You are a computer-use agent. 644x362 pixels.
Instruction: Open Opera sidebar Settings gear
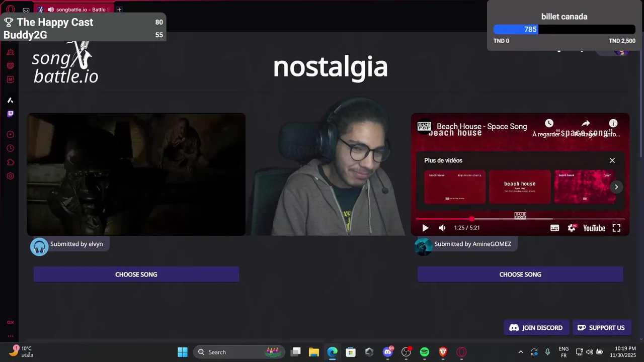(10, 176)
